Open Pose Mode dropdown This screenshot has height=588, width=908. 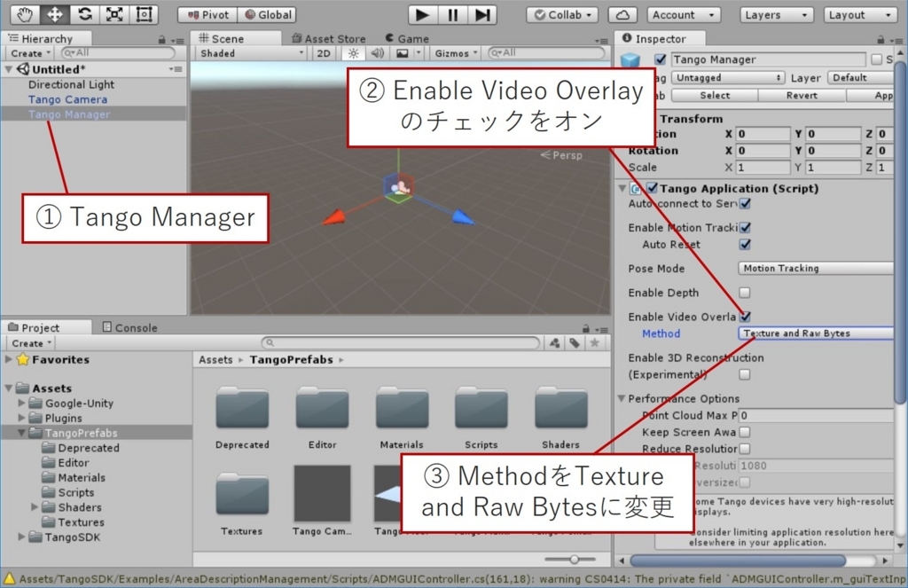(x=816, y=268)
